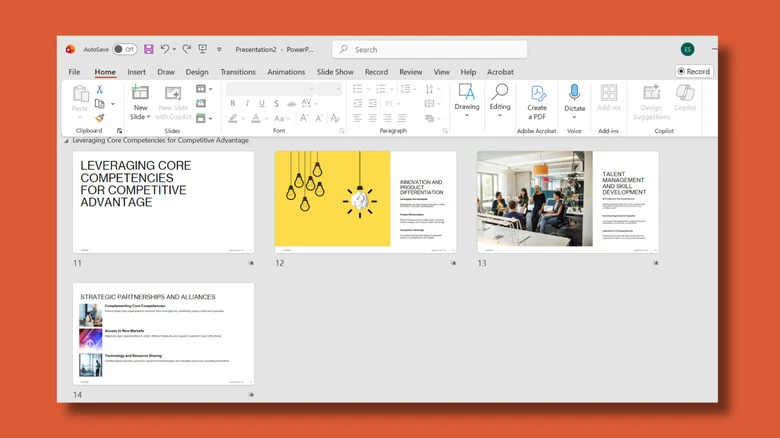Toggle Italic formatting button
780x438 pixels.
point(247,104)
